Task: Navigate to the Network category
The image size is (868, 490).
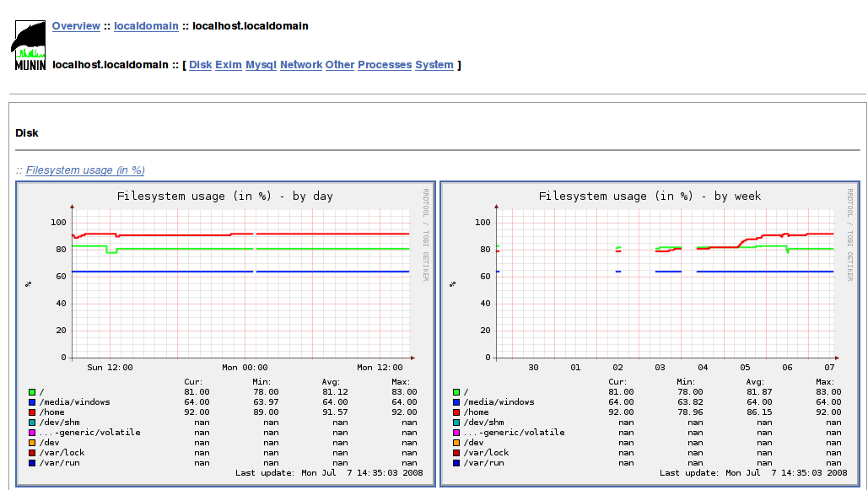Action: point(301,65)
